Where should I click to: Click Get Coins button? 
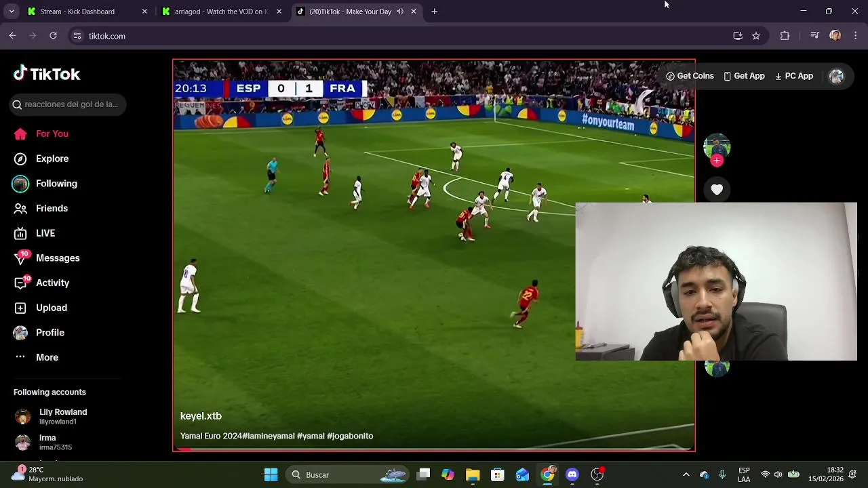click(x=690, y=76)
